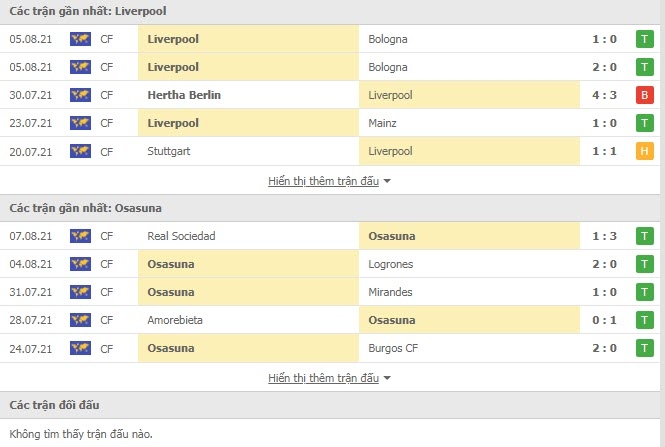Click the world flag icon on 20.07.21 row
This screenshot has width=665, height=447.
[x=81, y=151]
